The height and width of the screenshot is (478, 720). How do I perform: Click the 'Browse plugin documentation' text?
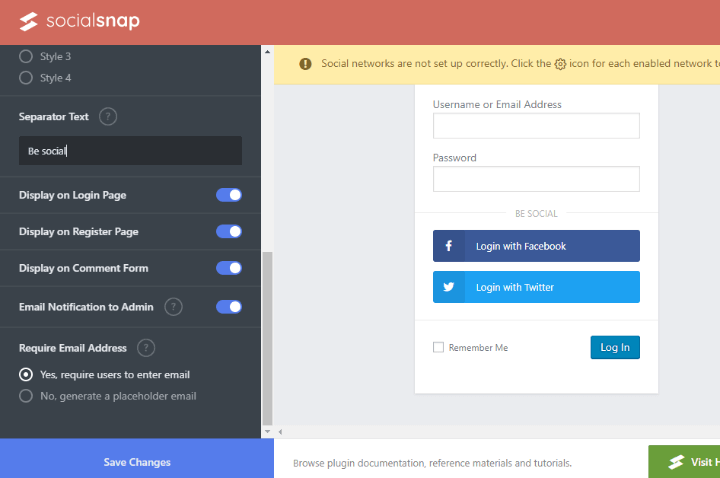coord(432,463)
